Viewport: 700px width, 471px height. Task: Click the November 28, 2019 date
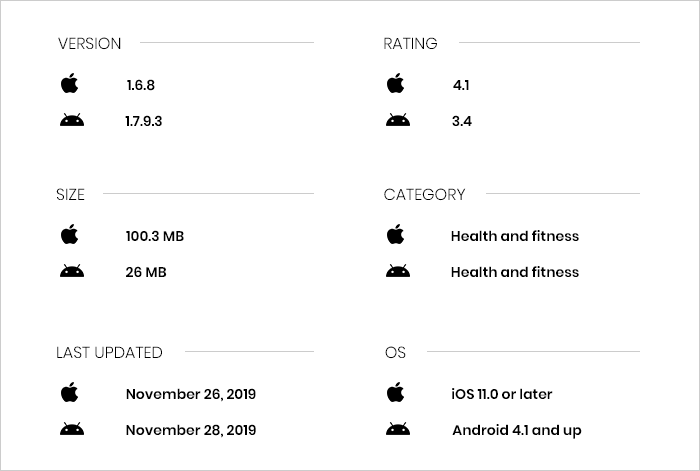191,430
